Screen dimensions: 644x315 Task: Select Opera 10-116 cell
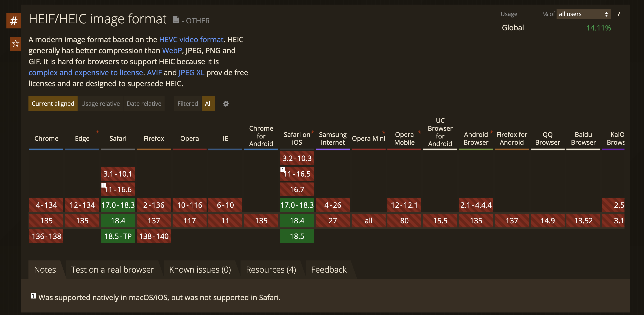[x=190, y=205]
